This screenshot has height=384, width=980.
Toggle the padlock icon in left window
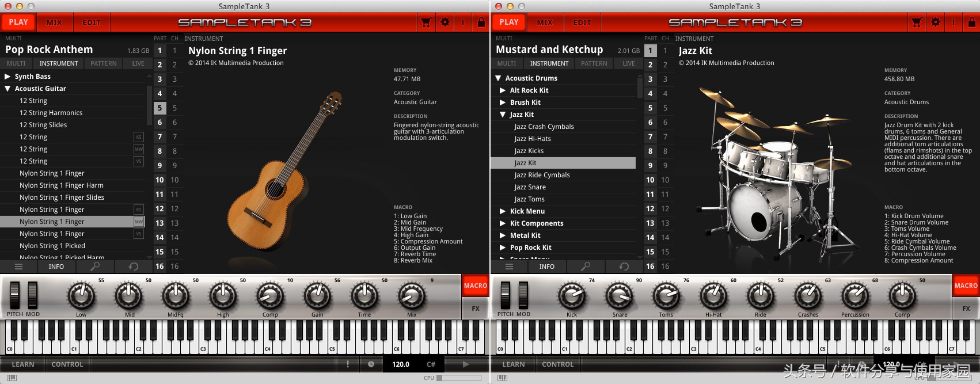pos(481,22)
